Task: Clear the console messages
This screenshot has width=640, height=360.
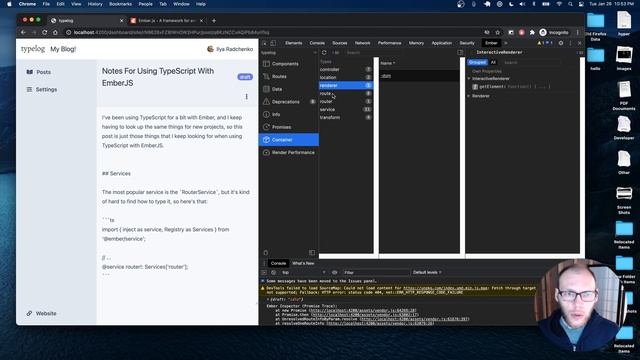Action: click(x=273, y=272)
